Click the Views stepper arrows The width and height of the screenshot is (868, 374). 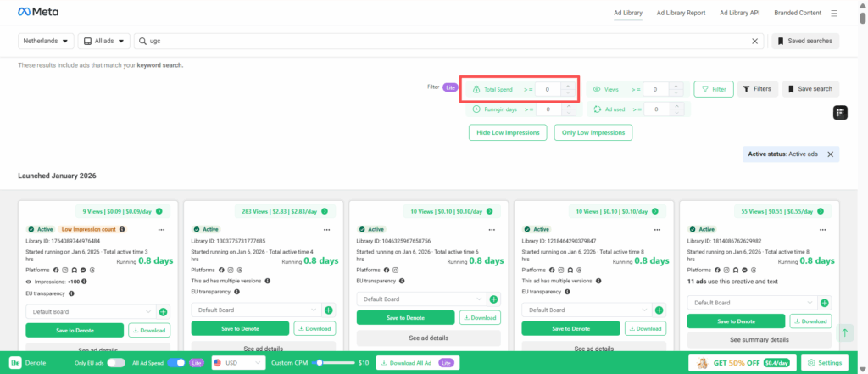(676, 89)
